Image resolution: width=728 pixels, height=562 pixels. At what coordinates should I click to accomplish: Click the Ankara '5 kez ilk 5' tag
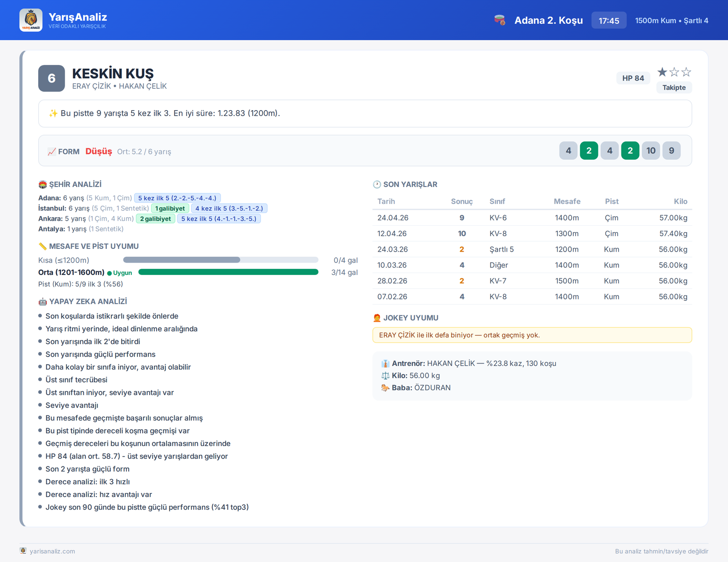point(219,219)
